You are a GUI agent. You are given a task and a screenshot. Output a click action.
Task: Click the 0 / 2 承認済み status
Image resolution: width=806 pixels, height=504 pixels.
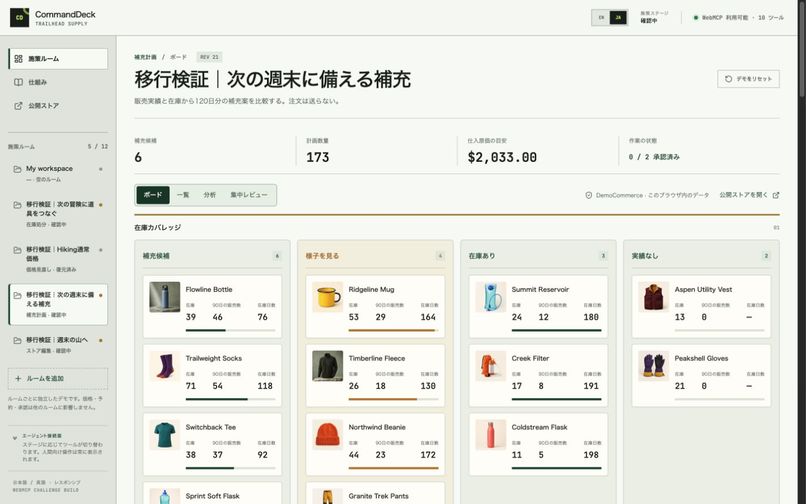click(654, 157)
